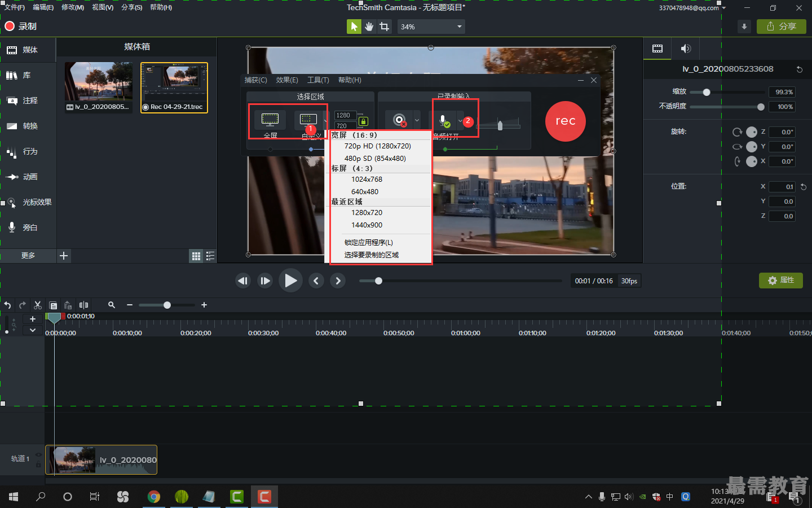
Task: Open the 库 library panel
Action: pos(28,76)
